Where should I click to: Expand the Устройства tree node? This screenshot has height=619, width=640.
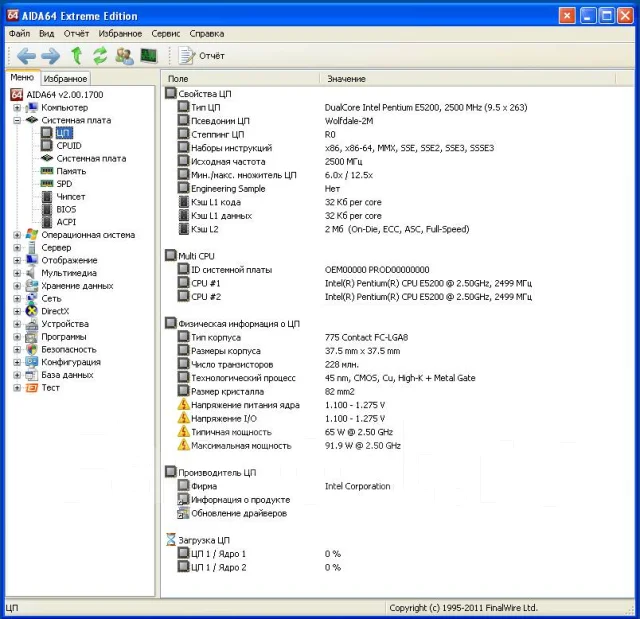(x=17, y=324)
